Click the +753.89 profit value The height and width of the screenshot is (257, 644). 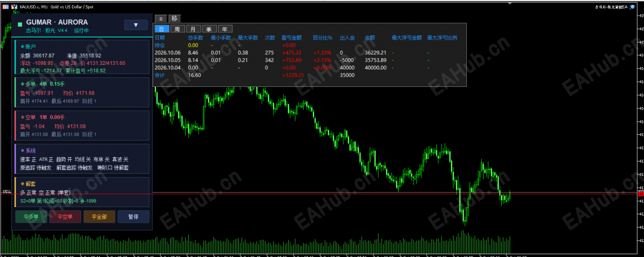(x=291, y=60)
